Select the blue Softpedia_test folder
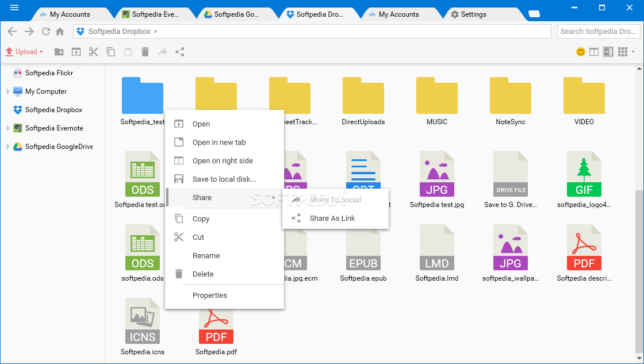The width and height of the screenshot is (644, 364). [x=143, y=101]
